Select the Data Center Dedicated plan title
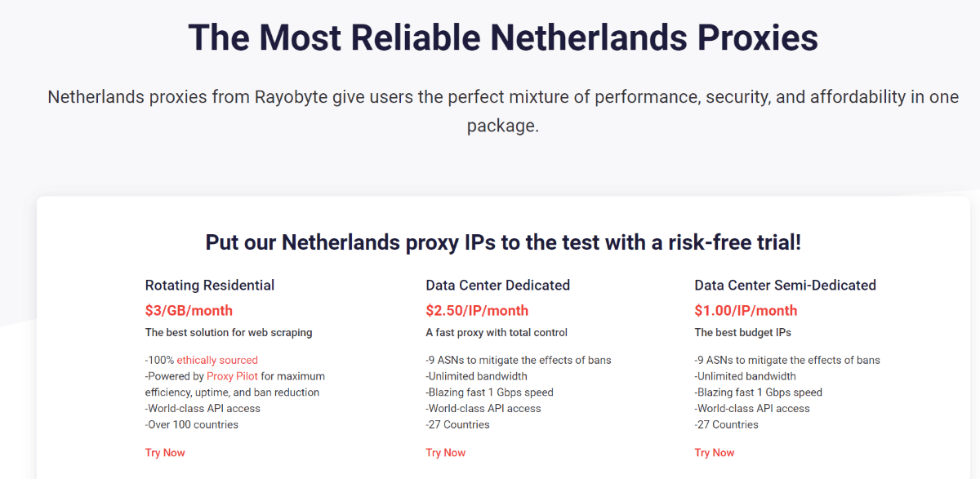Screen dimensions: 980x479 (498, 286)
